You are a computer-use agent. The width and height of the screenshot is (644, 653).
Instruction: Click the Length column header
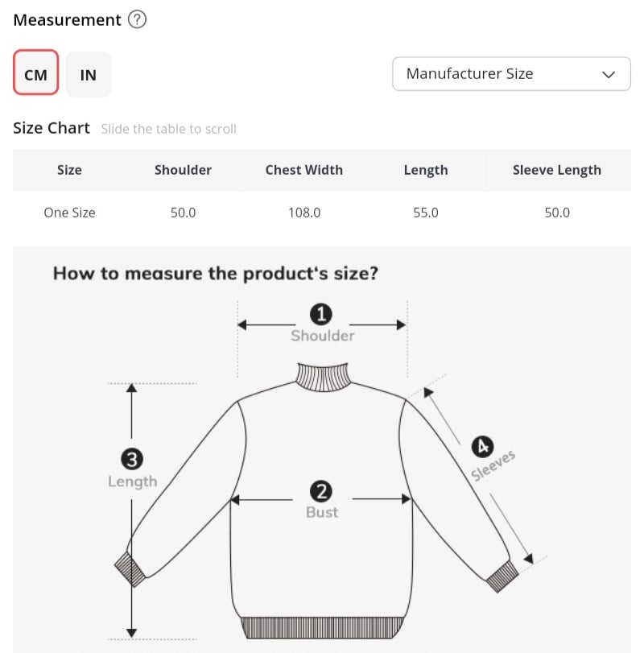tap(426, 170)
